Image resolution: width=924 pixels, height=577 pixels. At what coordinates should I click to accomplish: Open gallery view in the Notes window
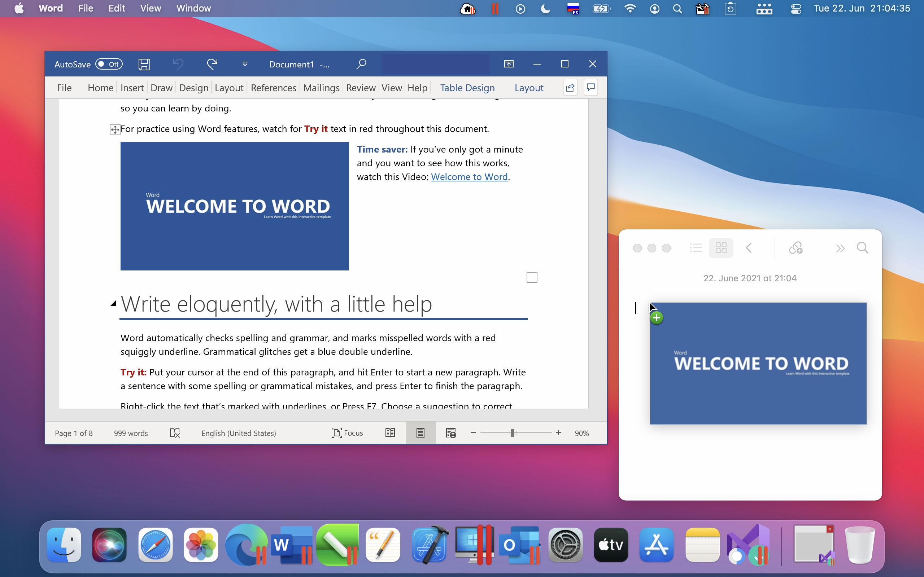click(721, 248)
